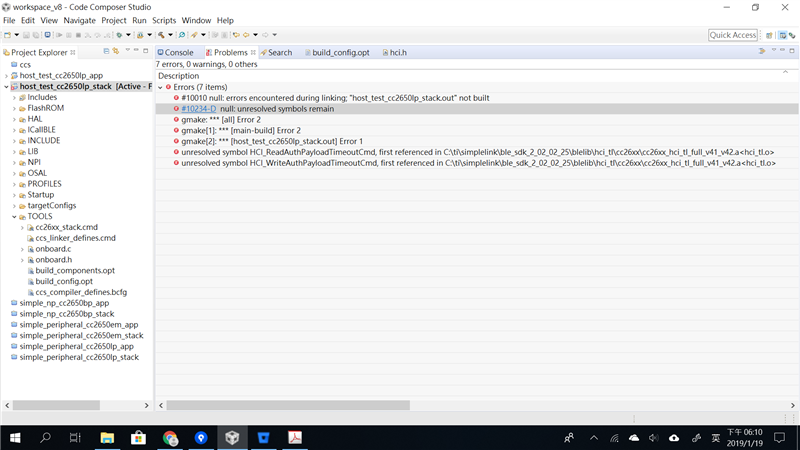Open a console with the blue terminal toolbar icon

point(47,35)
